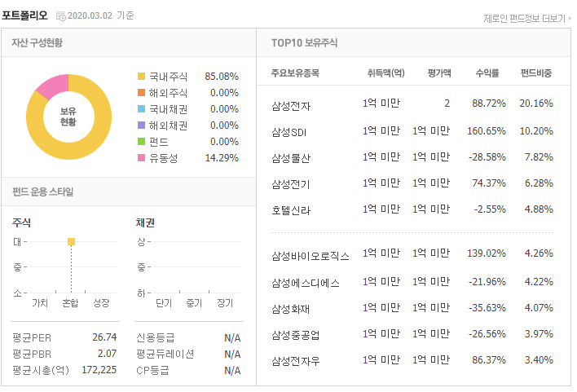Click the 160.65% return value
This screenshot has width=577, height=392.
point(486,131)
